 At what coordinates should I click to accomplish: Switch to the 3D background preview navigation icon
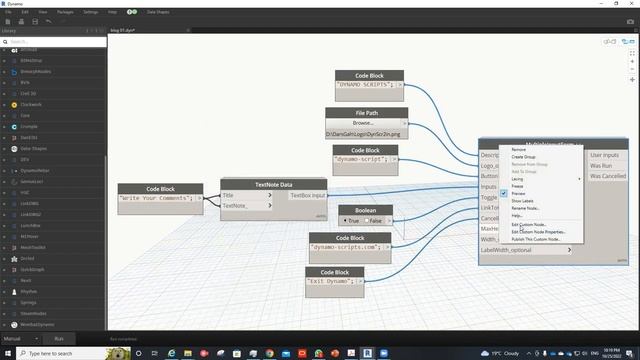610,42
